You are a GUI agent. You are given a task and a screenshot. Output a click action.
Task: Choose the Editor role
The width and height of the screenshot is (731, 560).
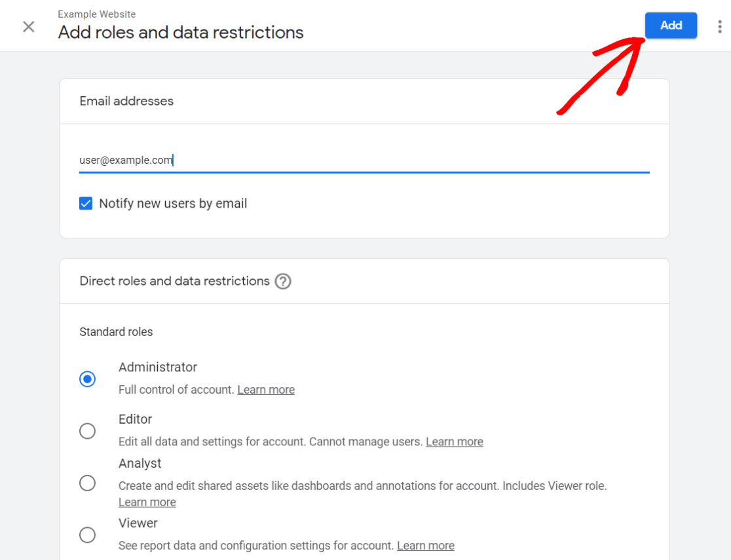[87, 431]
